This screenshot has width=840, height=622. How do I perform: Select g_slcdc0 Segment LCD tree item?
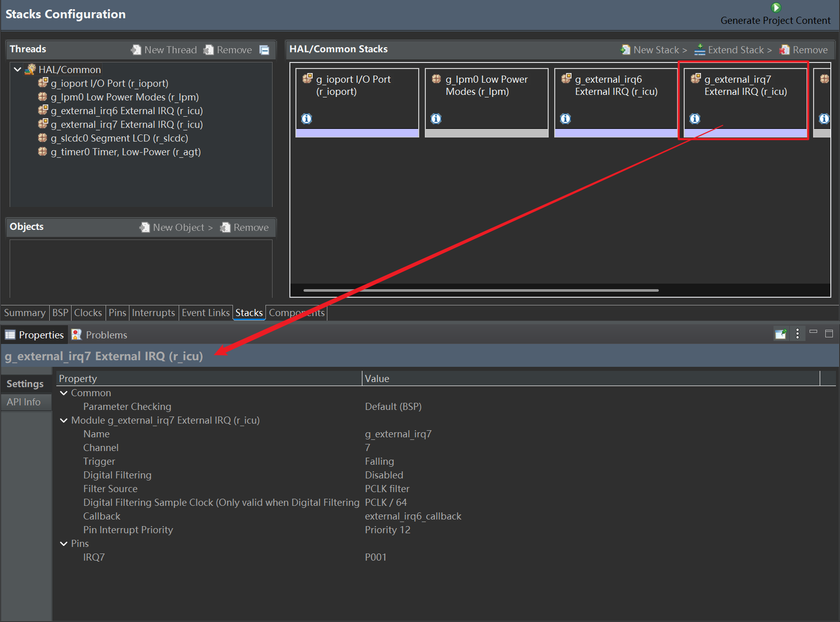click(119, 138)
